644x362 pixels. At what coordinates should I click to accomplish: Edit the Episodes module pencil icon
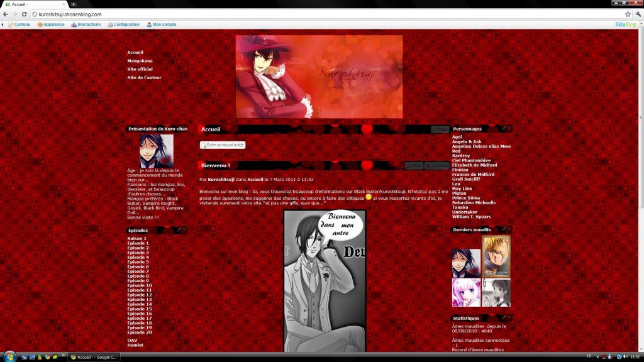point(179,230)
